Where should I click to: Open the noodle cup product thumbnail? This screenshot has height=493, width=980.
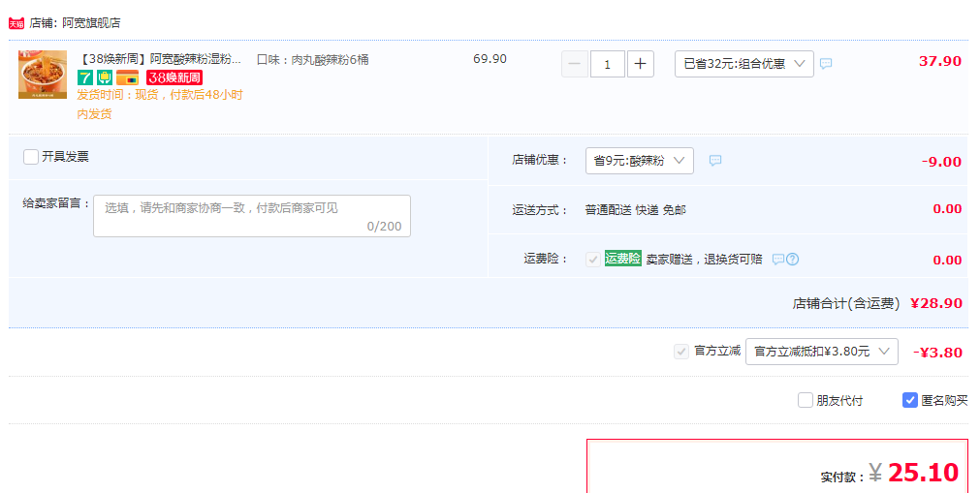point(43,75)
